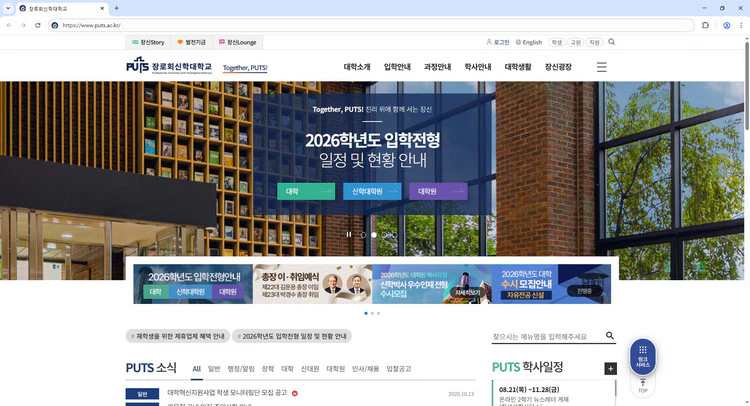The width and height of the screenshot is (750, 406).
Task: Pause the hero slideshow
Action: tap(349, 234)
